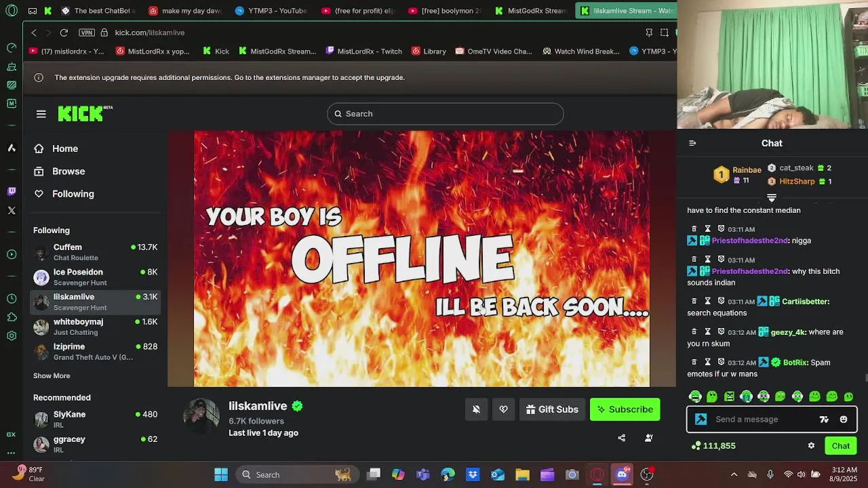868x488 pixels.
Task: Click the pin icon in address bar
Action: tap(649, 33)
